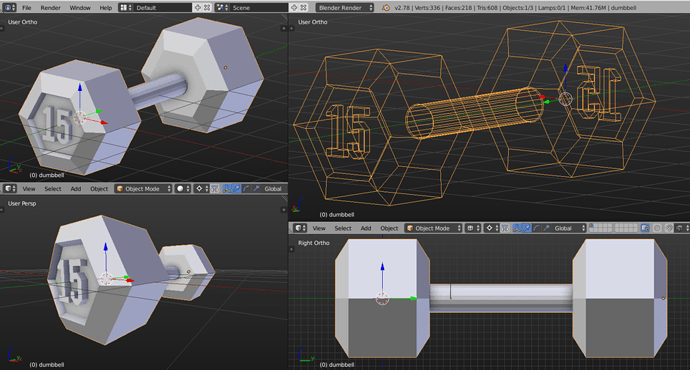Click red X-axis arrow in top-left viewport
This screenshot has height=370, width=690.
point(103,123)
